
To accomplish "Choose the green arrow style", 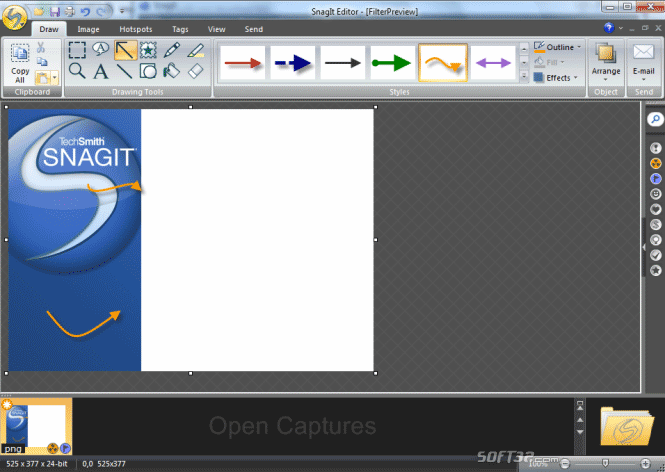I will coord(393,63).
